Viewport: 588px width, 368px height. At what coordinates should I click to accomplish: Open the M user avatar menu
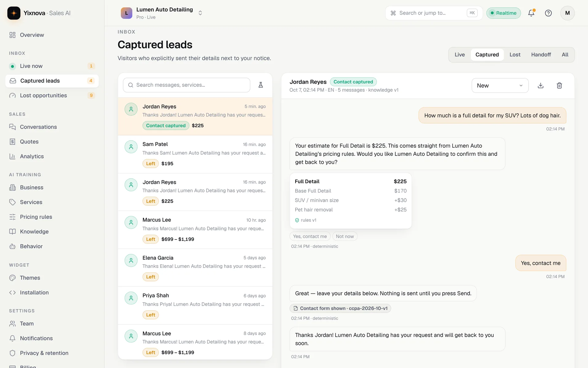tap(567, 13)
